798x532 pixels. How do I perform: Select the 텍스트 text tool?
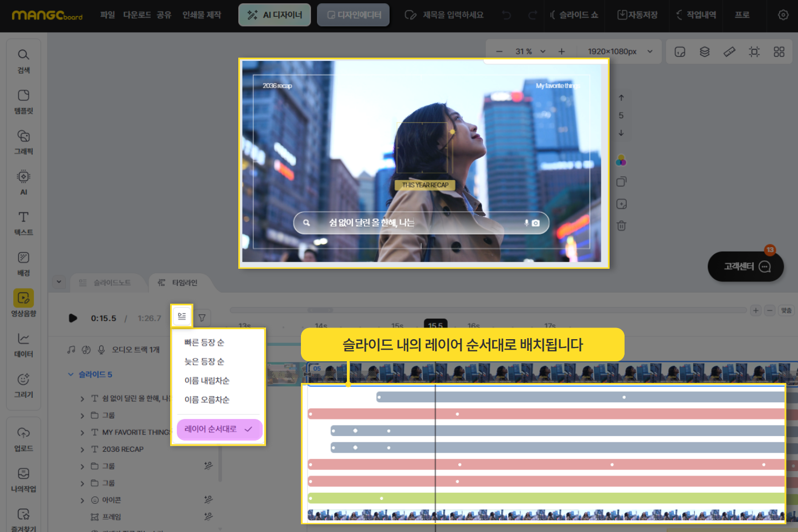tap(23, 223)
